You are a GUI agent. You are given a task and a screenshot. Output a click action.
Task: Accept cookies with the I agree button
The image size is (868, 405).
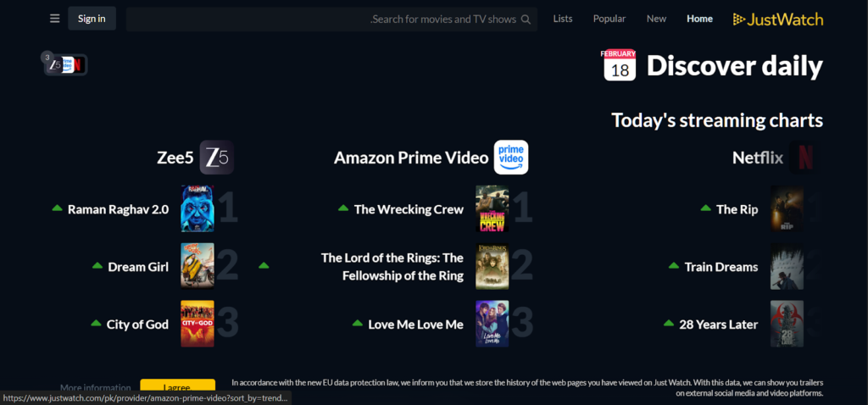pos(177,387)
